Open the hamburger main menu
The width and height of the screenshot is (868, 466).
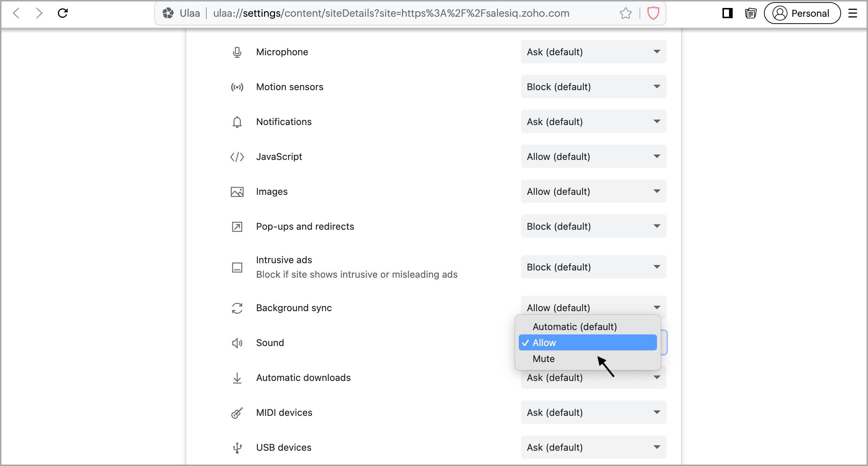pyautogui.click(x=853, y=13)
